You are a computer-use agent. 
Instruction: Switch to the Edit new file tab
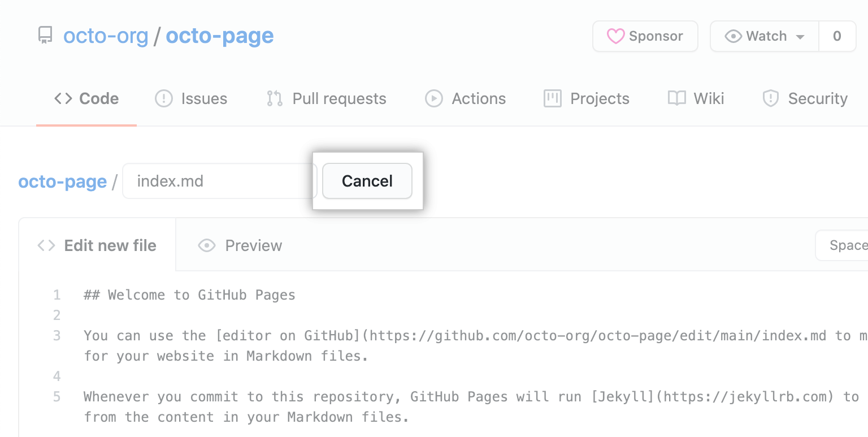97,245
